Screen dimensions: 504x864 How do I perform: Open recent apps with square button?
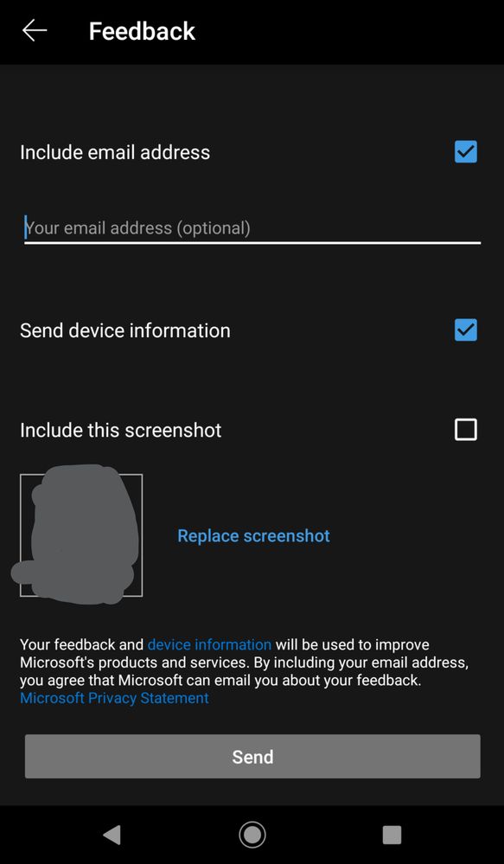click(392, 835)
